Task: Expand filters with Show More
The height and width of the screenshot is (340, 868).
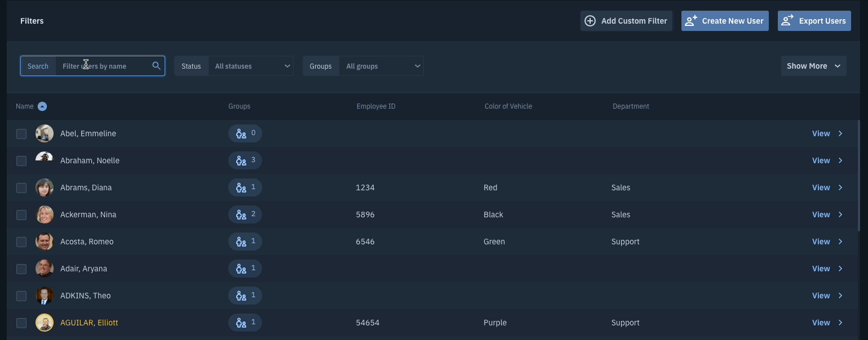Action: coord(813,66)
